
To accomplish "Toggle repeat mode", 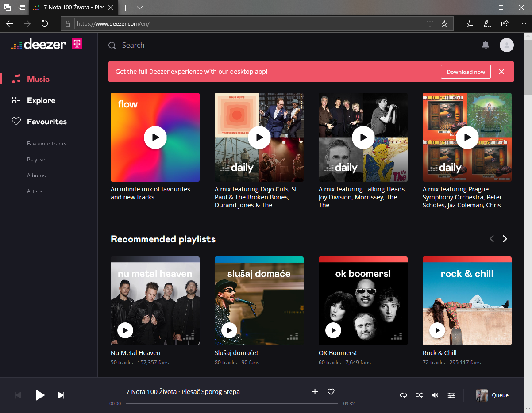I will [x=403, y=395].
